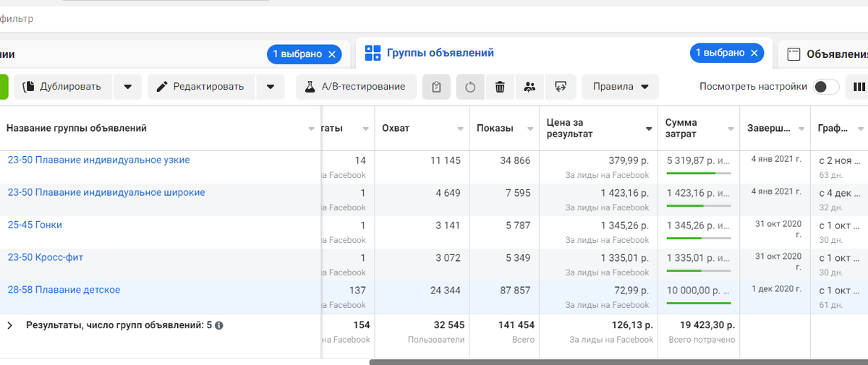The height and width of the screenshot is (365, 868).
Task: Click spend progress bar for 10 000,00 р.
Action: (x=698, y=304)
